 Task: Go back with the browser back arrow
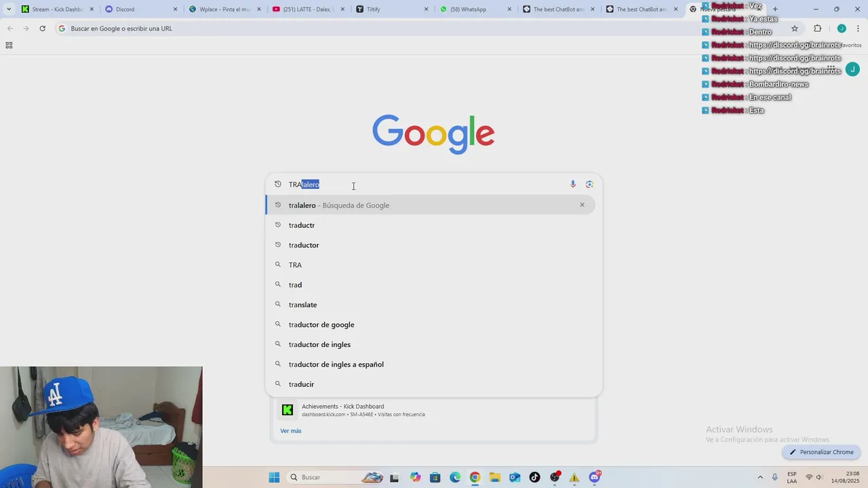point(10,28)
